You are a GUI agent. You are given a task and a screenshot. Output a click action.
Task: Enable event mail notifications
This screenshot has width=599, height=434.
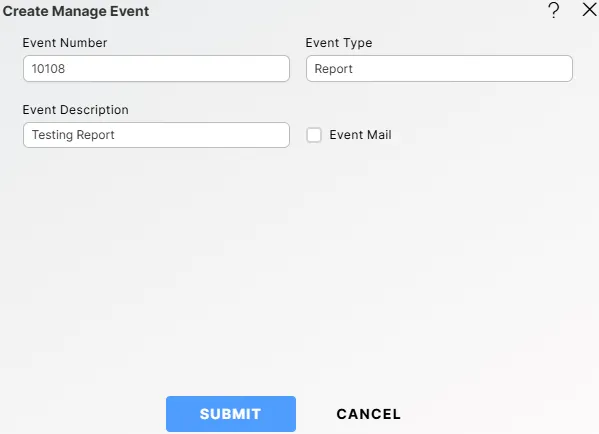click(314, 135)
